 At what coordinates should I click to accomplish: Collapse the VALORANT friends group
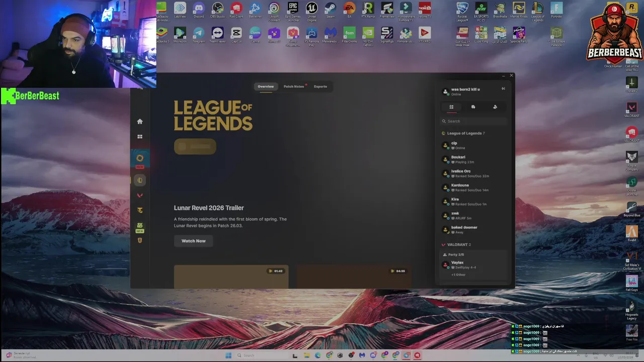tap(456, 245)
